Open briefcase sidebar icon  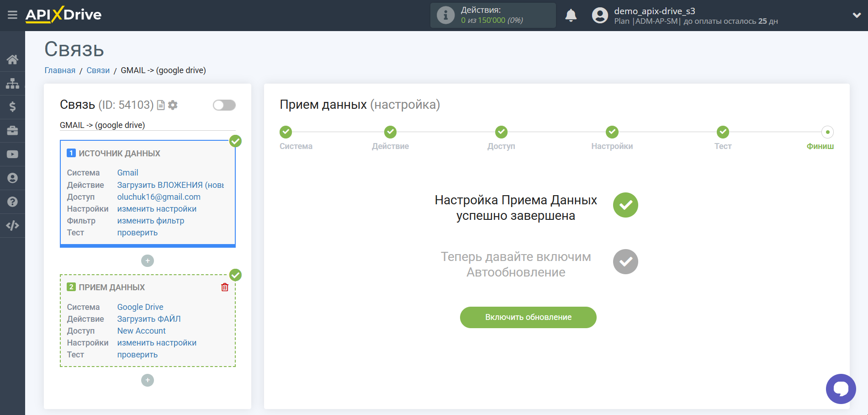(x=12, y=131)
